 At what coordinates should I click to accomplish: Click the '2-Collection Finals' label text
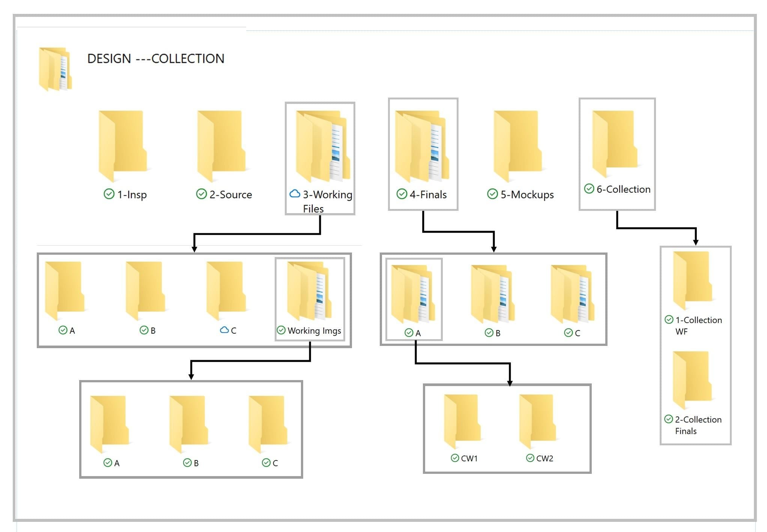click(698, 425)
